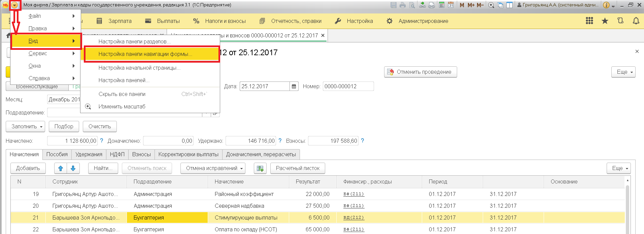Image resolution: width=644 pixels, height=234 pixels.
Task: Click the table add icon next to Отмена исправлений
Action: coord(260,168)
